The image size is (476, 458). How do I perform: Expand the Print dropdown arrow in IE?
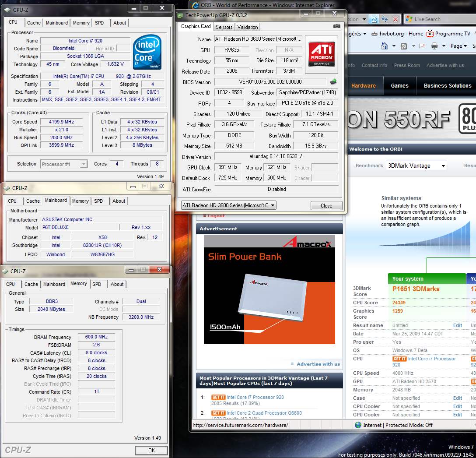click(x=444, y=46)
